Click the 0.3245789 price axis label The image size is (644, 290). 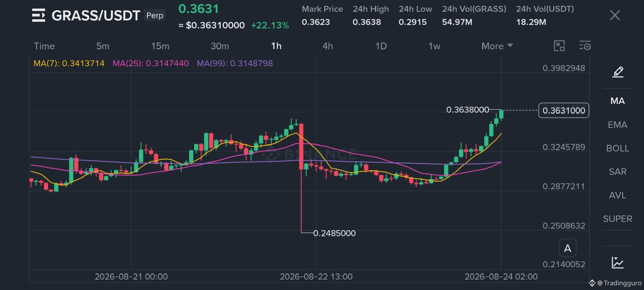coord(564,147)
